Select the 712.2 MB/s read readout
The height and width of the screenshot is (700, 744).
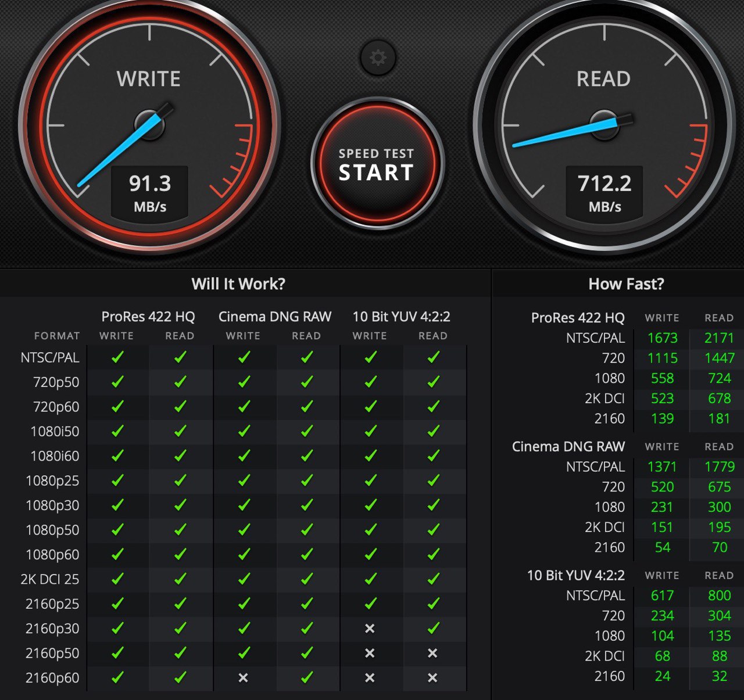604,194
